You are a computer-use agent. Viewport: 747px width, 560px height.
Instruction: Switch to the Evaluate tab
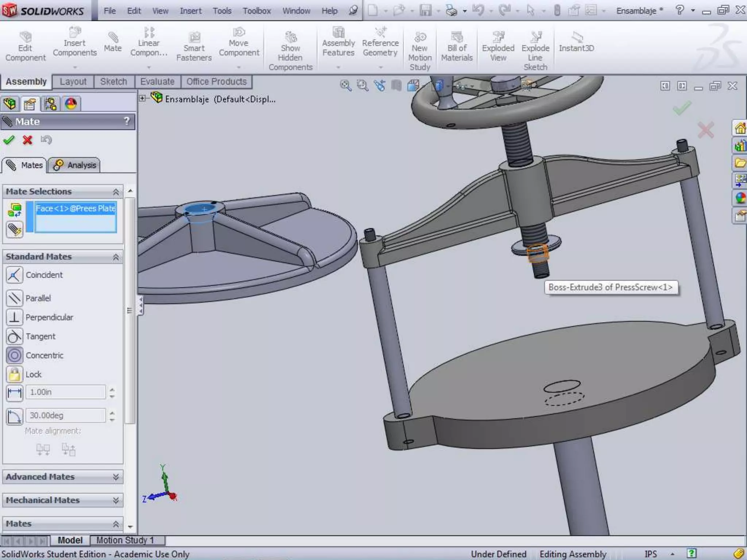tap(157, 82)
